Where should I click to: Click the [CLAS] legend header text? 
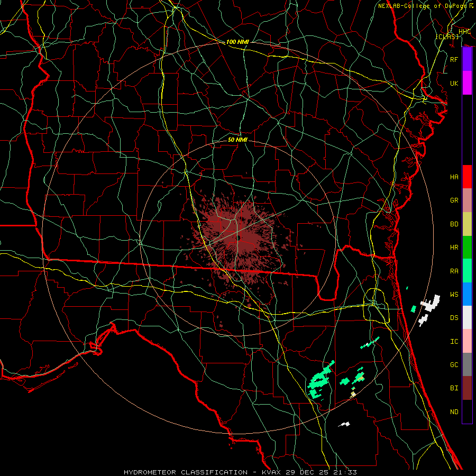click(447, 36)
